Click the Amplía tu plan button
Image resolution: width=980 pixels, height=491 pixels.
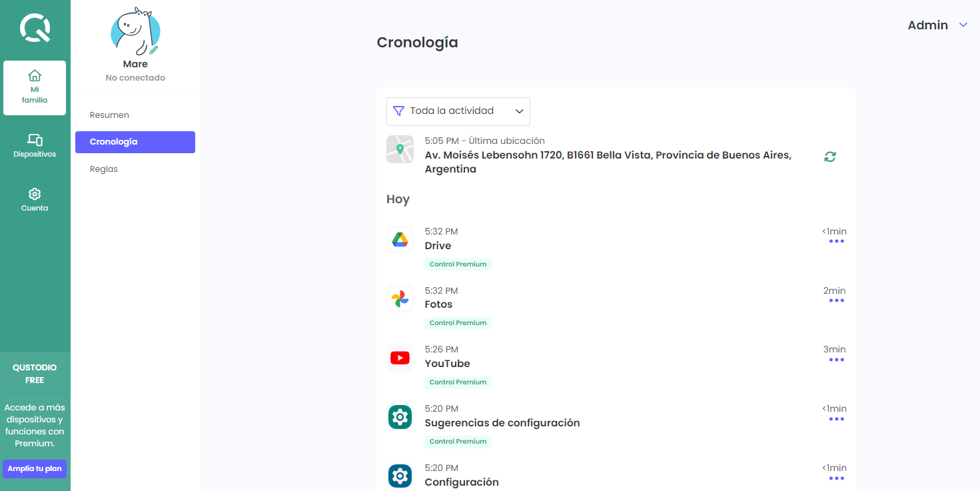[35, 468]
